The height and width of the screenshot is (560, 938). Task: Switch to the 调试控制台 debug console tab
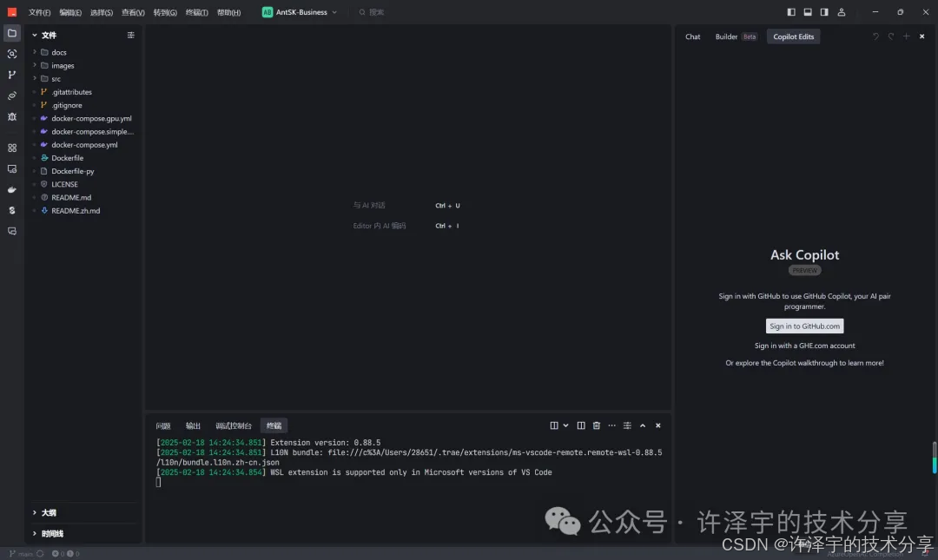pyautogui.click(x=234, y=426)
